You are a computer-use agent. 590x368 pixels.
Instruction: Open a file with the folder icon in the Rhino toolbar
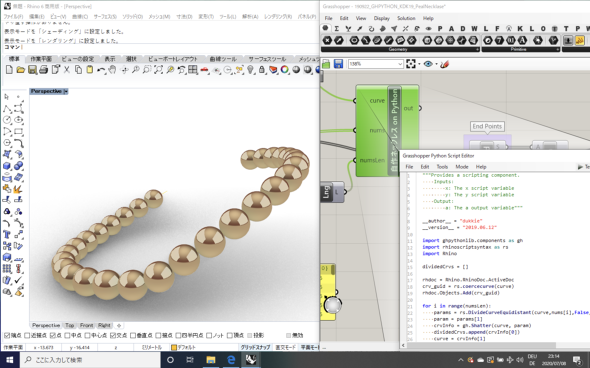[20, 70]
